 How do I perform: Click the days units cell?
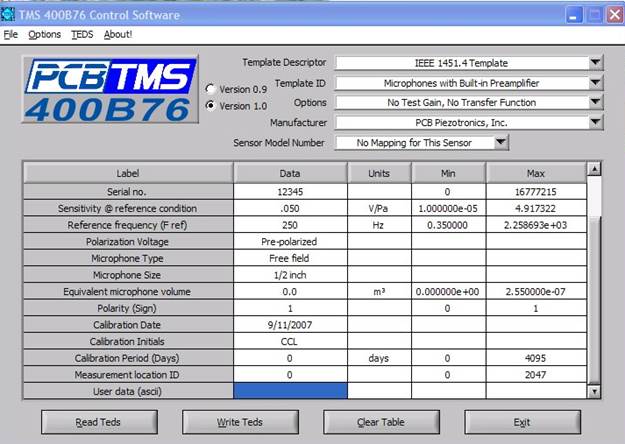[x=379, y=358]
